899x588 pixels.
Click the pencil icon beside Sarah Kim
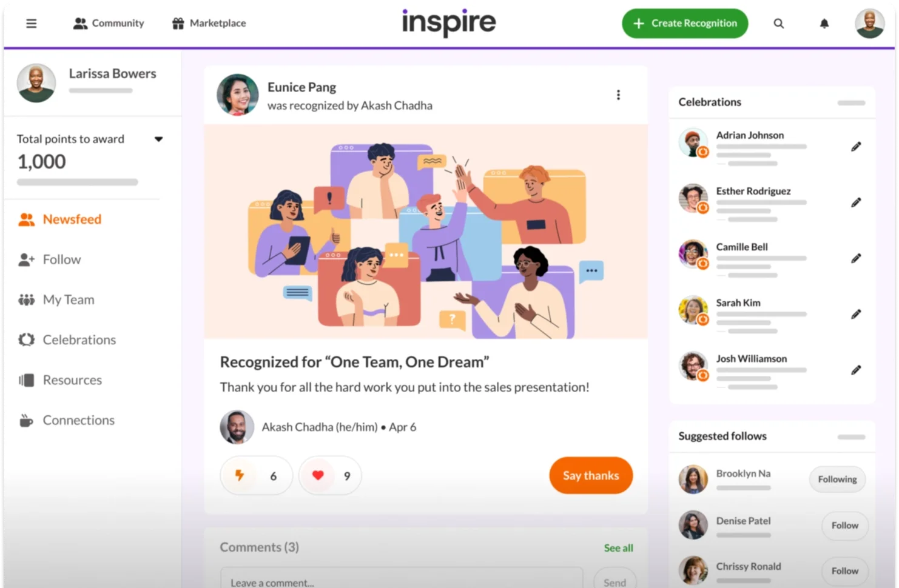tap(856, 314)
